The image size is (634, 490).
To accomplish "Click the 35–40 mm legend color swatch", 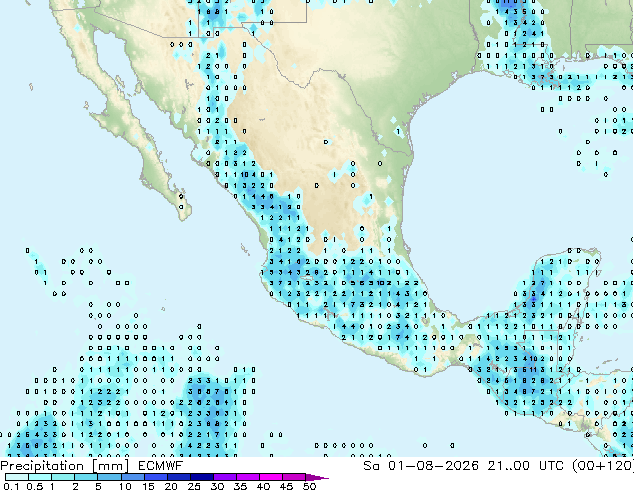I will coord(247,477).
